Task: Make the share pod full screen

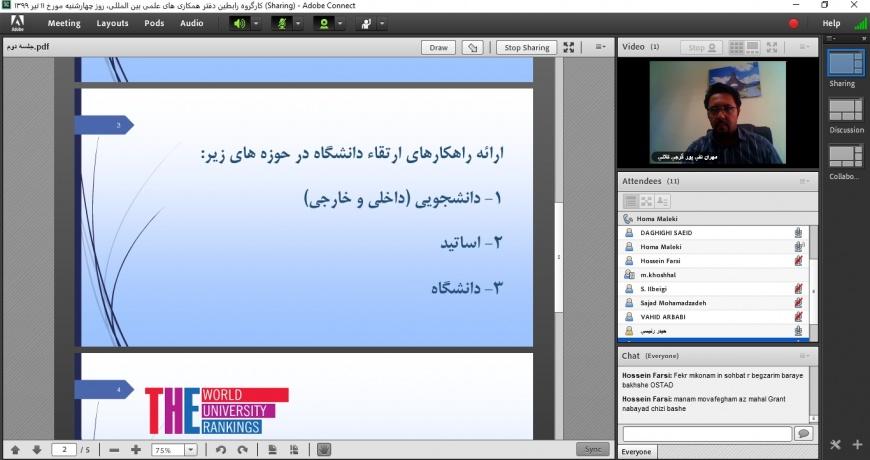Action: point(569,47)
